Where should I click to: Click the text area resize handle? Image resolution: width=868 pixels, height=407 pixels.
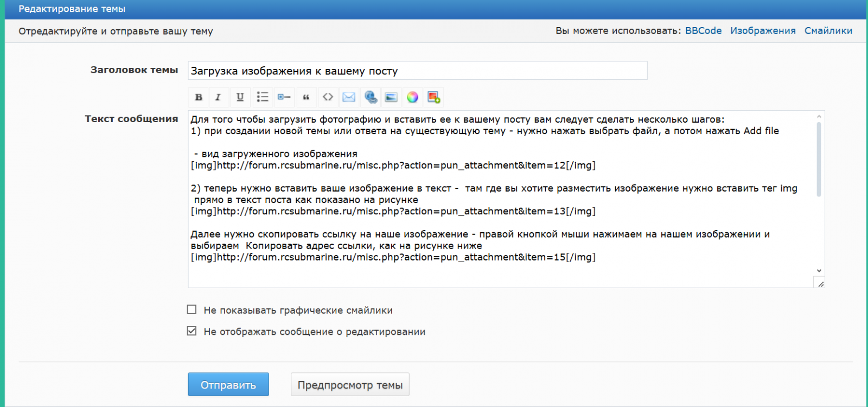(820, 283)
